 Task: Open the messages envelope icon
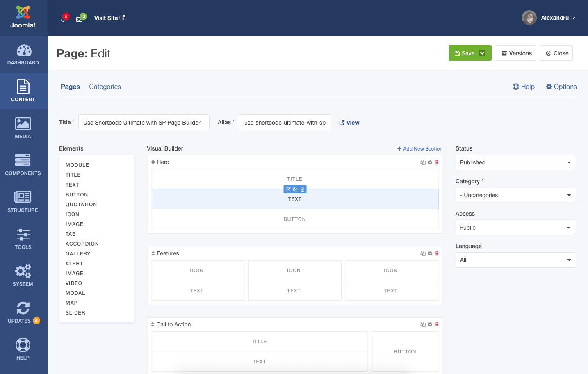79,19
